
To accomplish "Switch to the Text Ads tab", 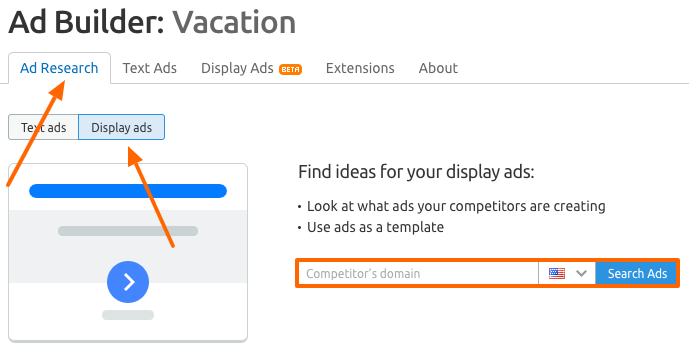I will 149,68.
